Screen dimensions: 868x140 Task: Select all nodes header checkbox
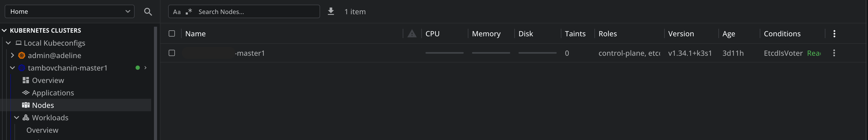pyautogui.click(x=172, y=33)
